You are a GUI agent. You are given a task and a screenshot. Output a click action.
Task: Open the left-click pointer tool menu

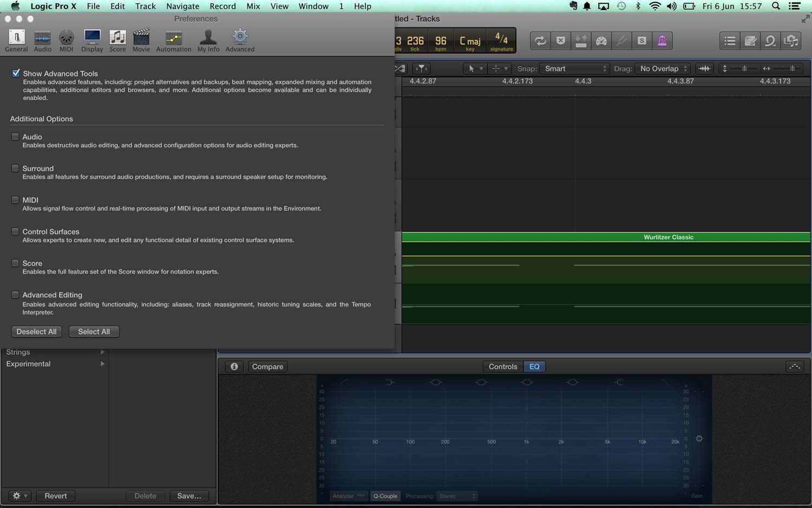coord(475,68)
